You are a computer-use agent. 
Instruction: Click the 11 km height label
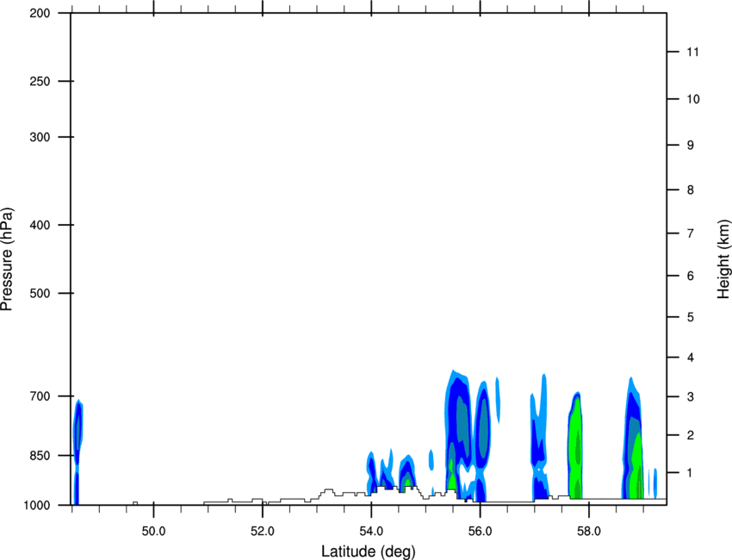693,52
